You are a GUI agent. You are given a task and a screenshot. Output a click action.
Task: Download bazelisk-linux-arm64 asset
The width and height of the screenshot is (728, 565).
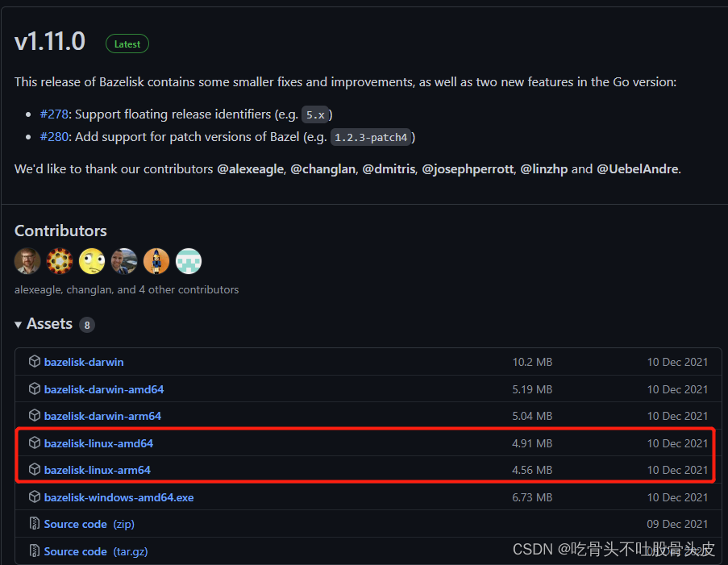[x=98, y=470]
